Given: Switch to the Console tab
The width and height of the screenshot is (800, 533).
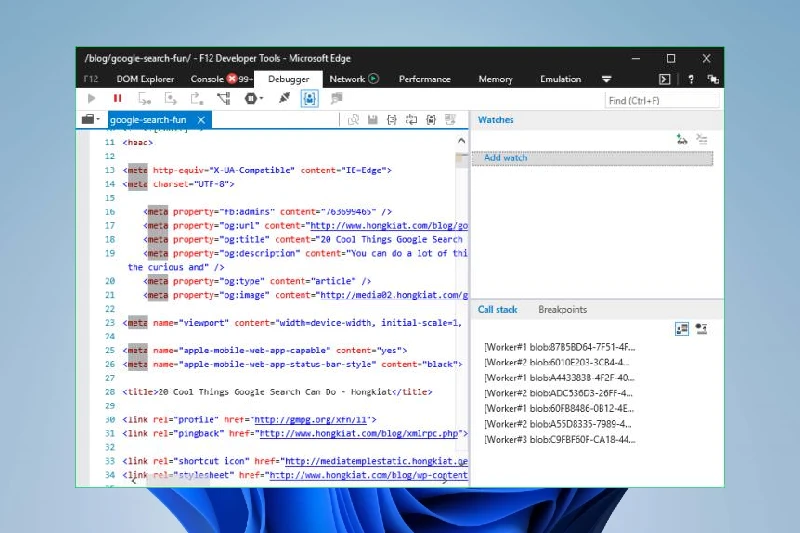Looking at the screenshot, I should [x=207, y=79].
